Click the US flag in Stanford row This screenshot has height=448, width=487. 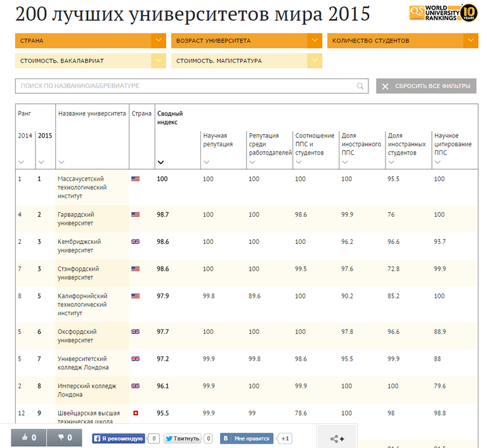pyautogui.click(x=136, y=269)
